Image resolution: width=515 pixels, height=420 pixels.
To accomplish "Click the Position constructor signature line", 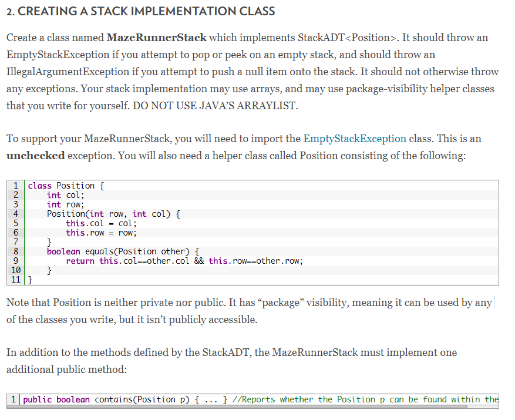I will pos(113,214).
